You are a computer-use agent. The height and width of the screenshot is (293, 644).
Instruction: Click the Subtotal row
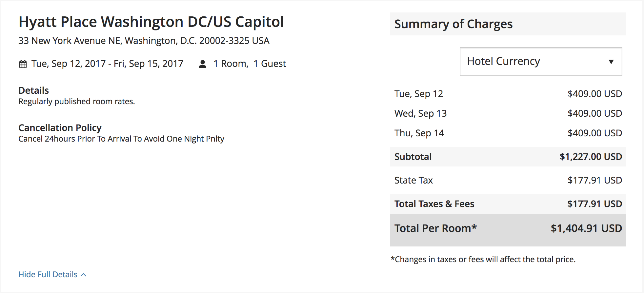coord(508,157)
